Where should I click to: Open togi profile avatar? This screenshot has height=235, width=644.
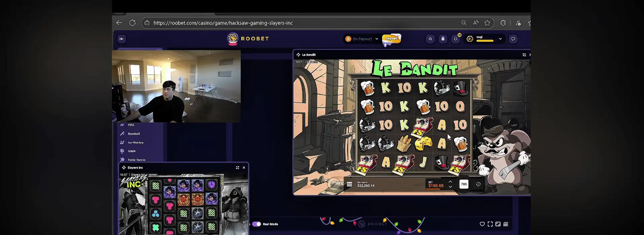(x=470, y=39)
